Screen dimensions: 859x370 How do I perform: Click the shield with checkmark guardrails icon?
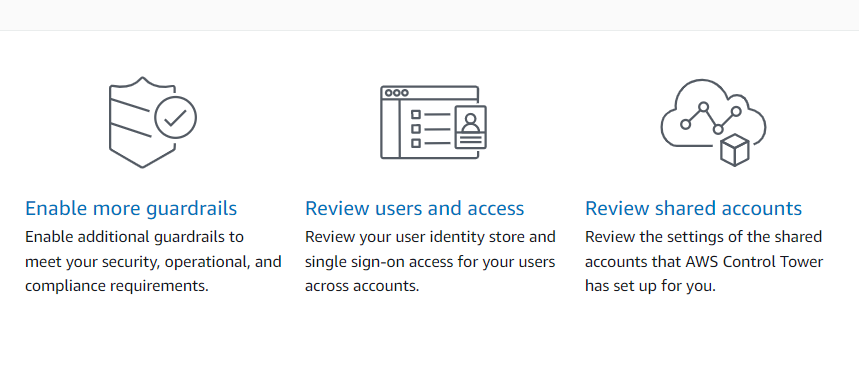(153, 122)
